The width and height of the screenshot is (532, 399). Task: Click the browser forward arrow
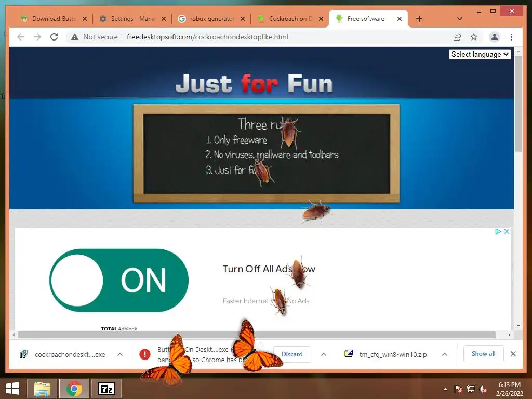(37, 37)
